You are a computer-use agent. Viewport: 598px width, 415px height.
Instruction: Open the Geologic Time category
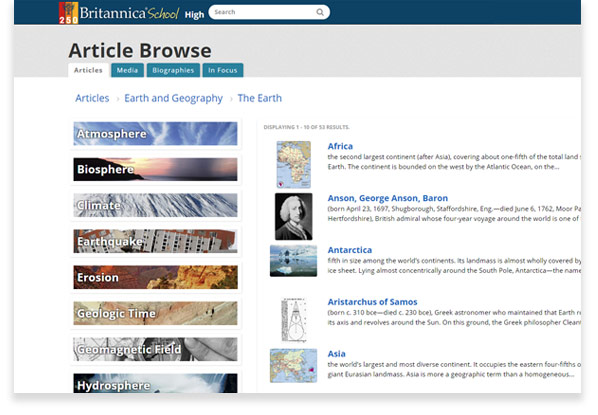click(x=155, y=313)
